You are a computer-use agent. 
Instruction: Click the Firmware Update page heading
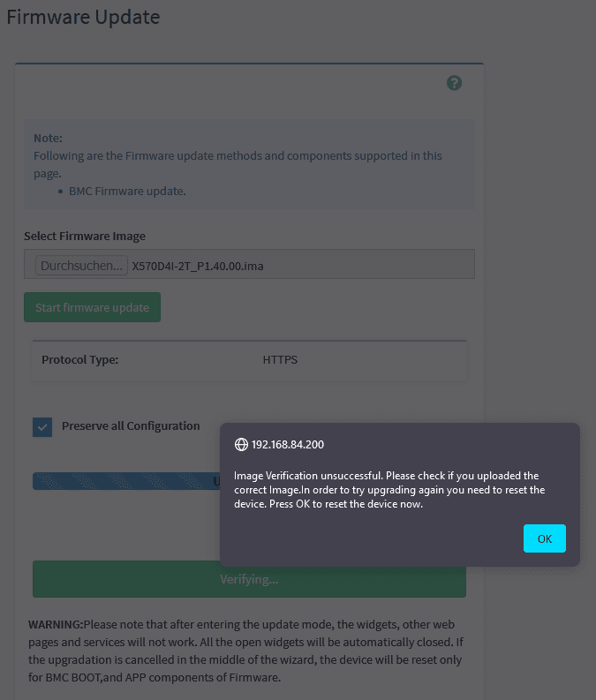click(84, 18)
